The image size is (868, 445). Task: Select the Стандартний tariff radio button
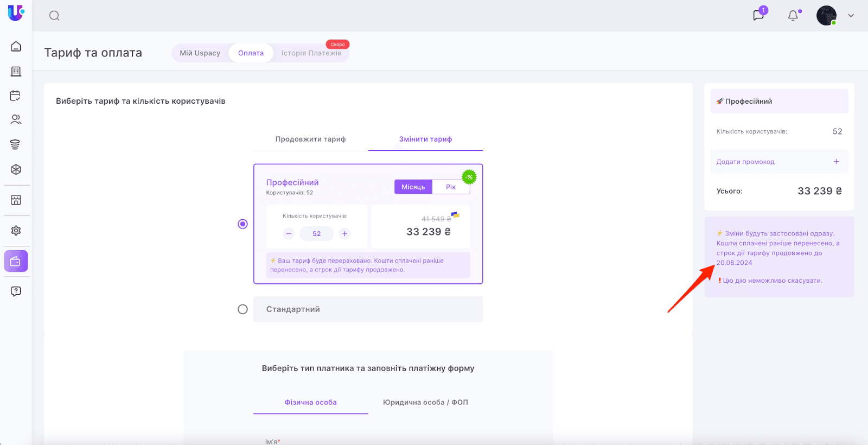click(x=242, y=309)
